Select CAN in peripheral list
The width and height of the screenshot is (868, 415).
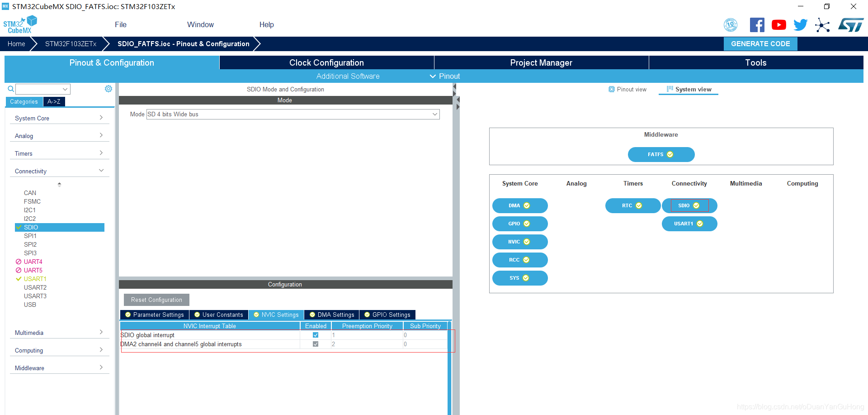pos(30,193)
